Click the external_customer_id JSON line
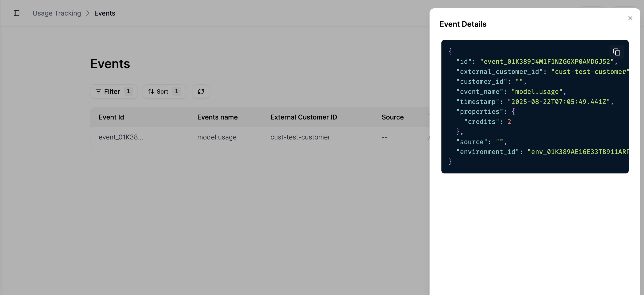This screenshot has height=295, width=644. 542,72
